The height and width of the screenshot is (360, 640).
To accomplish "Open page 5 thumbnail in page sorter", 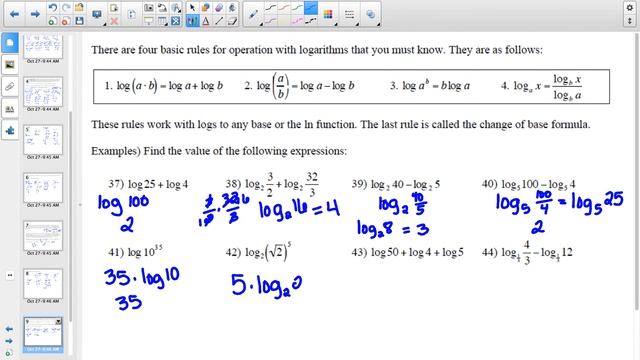I will (43, 140).
